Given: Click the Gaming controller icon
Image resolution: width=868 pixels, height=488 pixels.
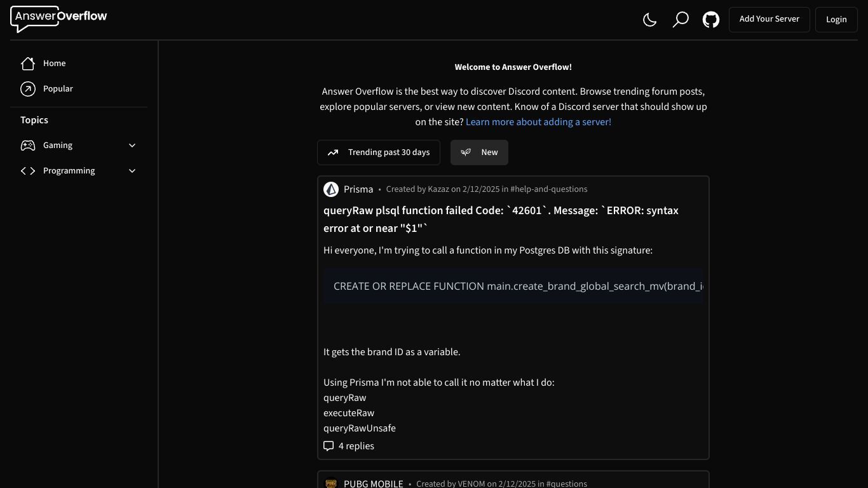Looking at the screenshot, I should coord(28,146).
